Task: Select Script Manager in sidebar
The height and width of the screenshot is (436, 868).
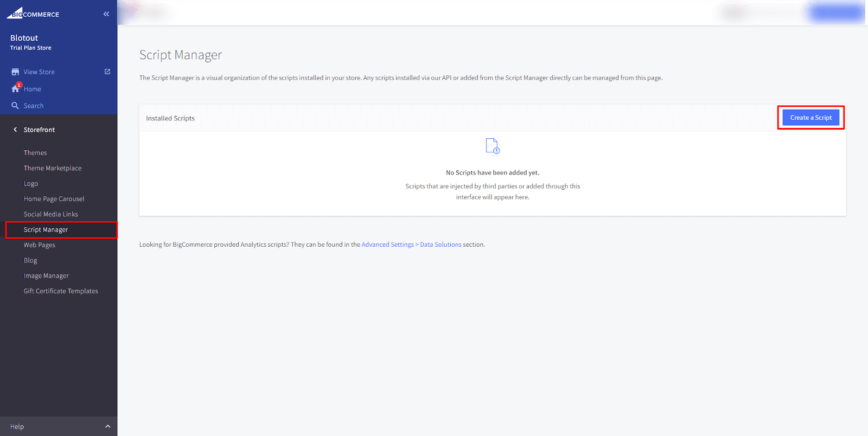Action: pyautogui.click(x=46, y=230)
